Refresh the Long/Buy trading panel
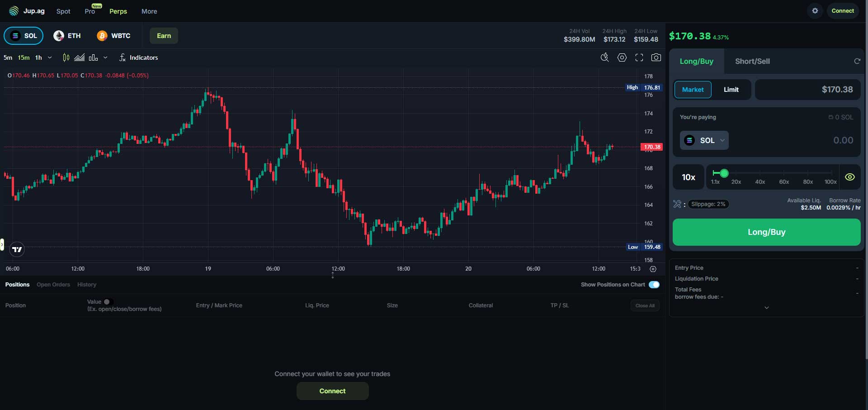The image size is (868, 410). point(857,61)
